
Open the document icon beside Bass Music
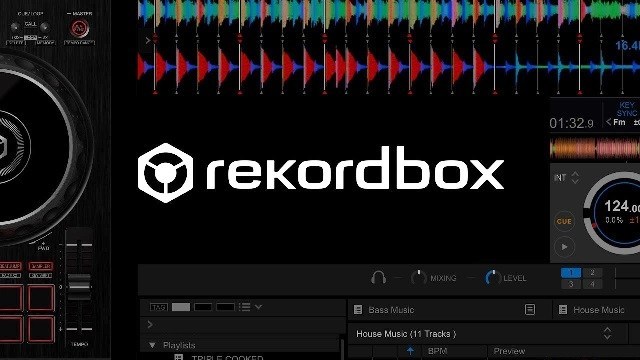pos(529,309)
